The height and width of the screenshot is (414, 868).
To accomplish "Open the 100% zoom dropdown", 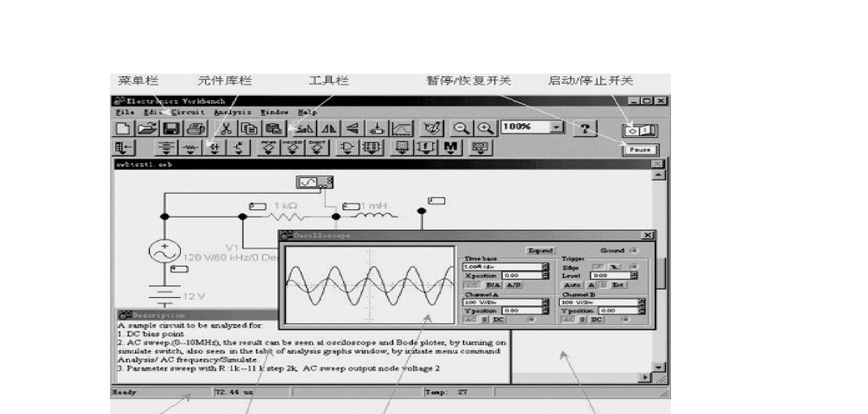I will (557, 126).
